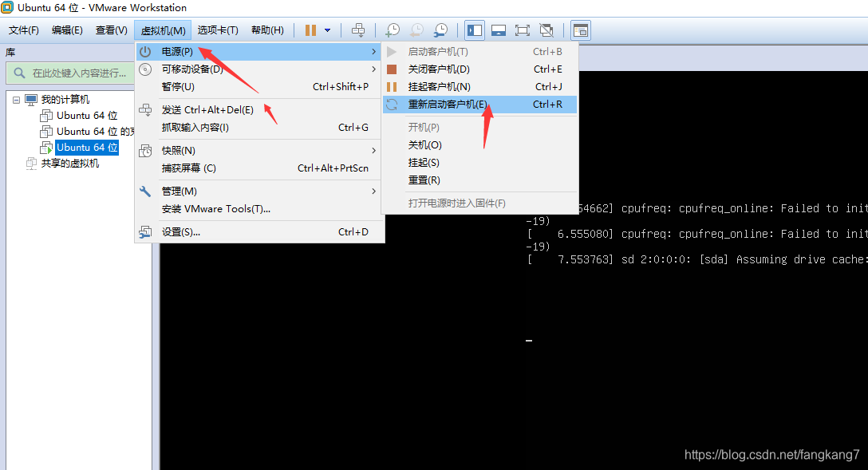Screen dimensions: 868x470
Task: Click the full screen mode toolbar icon
Action: pyautogui.click(x=522, y=30)
